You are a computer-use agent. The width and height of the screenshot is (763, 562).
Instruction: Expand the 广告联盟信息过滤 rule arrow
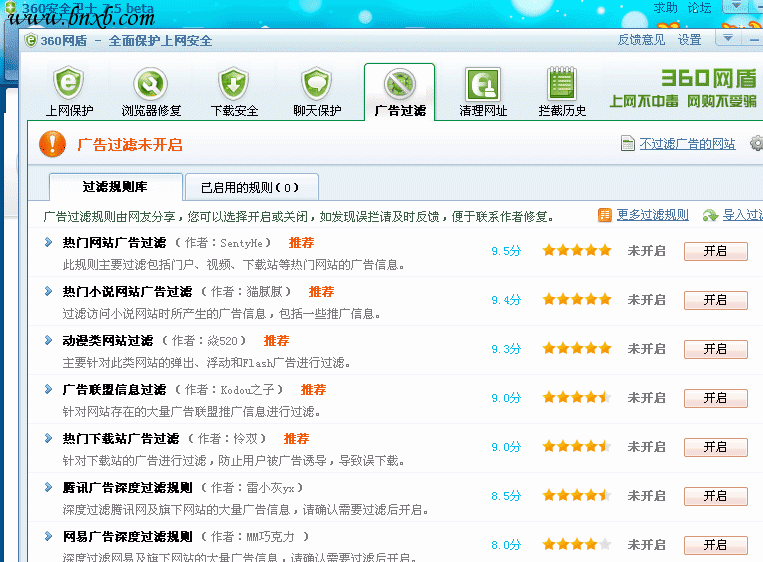coord(49,389)
